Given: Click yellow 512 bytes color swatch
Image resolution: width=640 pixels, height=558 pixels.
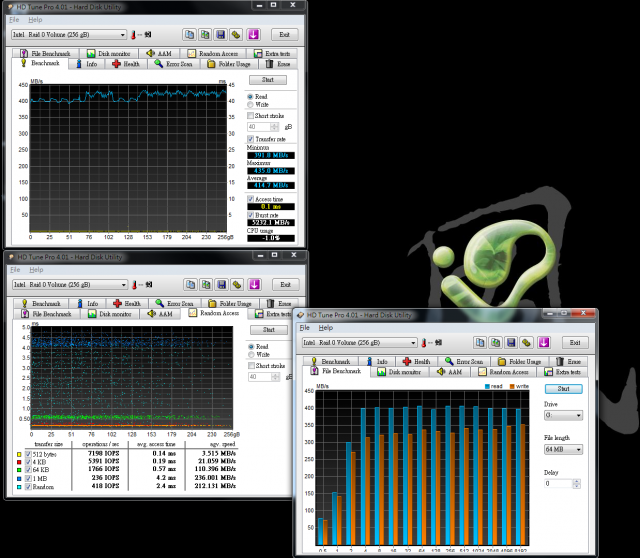Looking at the screenshot, I should (19, 454).
